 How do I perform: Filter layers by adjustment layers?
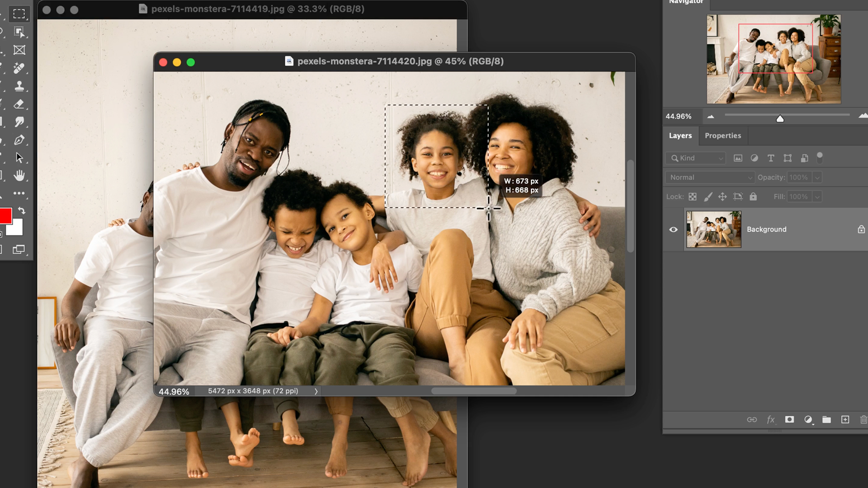click(x=754, y=158)
